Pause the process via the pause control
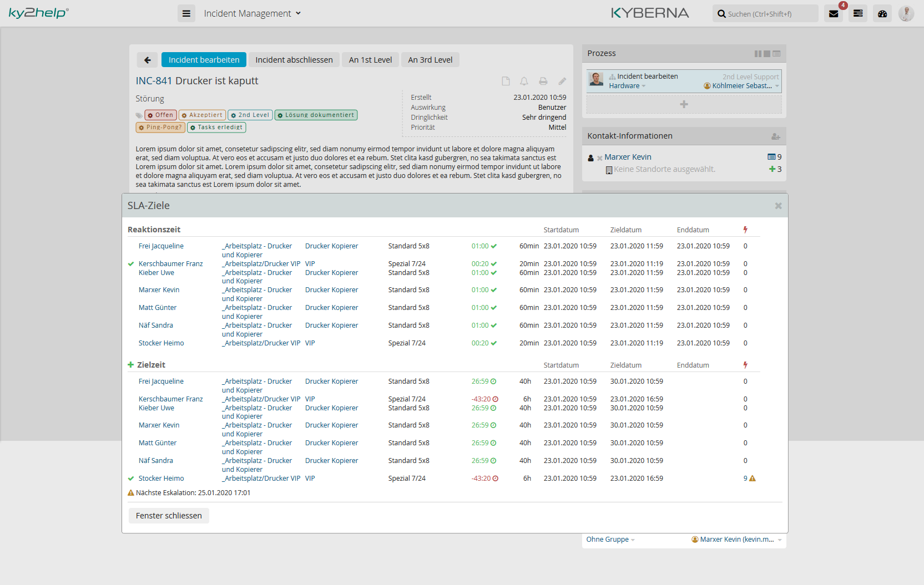Screen dimensions: 924x585 pyautogui.click(x=758, y=53)
